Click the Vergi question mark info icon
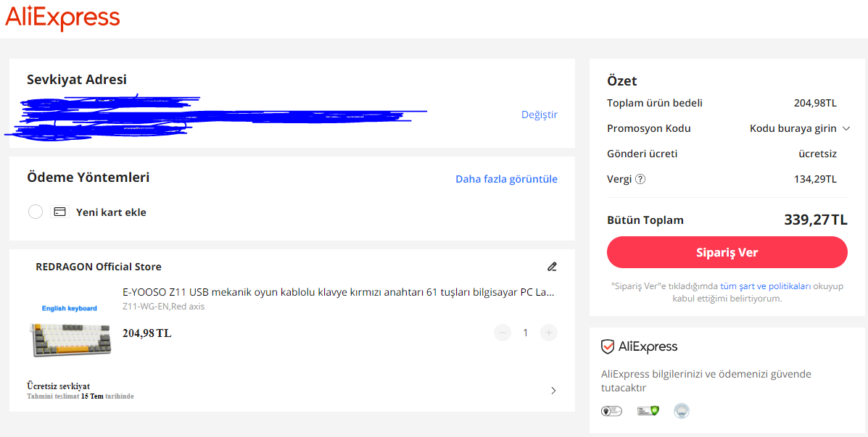 click(640, 179)
